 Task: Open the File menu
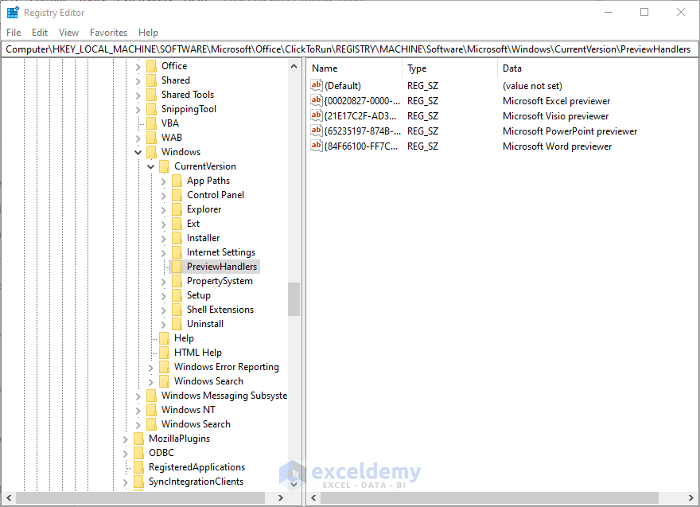click(x=13, y=33)
